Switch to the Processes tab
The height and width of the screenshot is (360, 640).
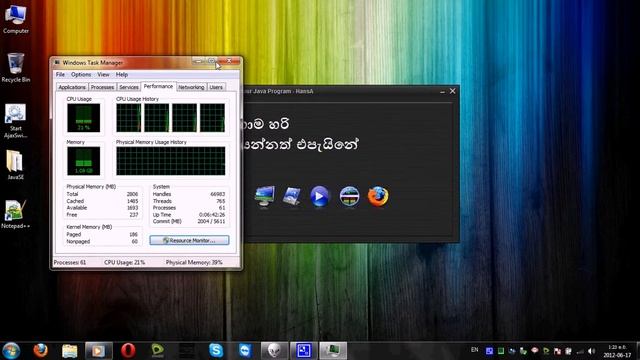(102, 87)
